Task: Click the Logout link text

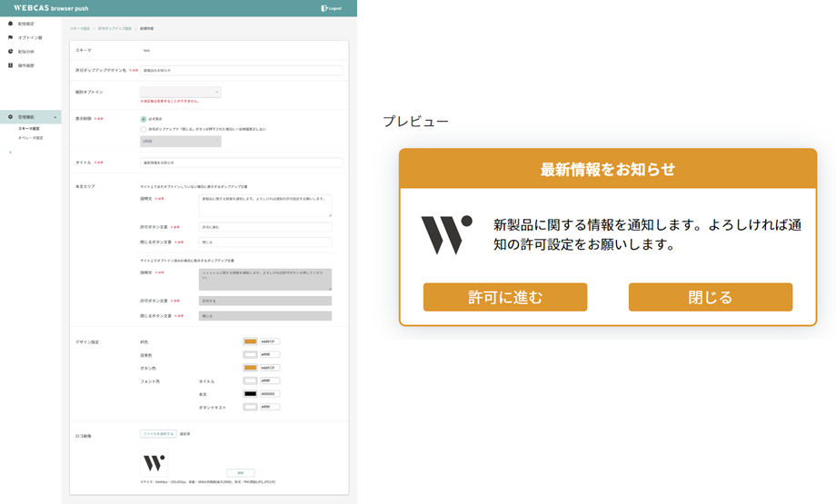Action: [334, 8]
